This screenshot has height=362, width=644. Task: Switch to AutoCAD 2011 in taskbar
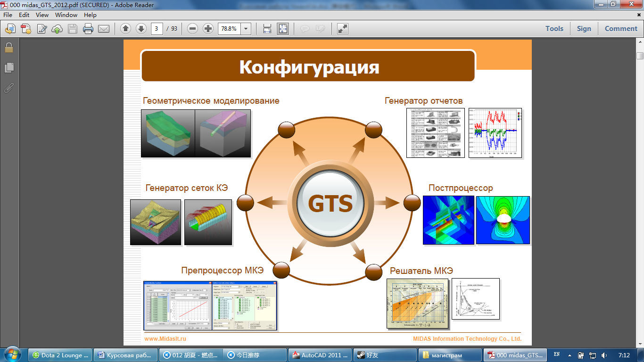click(319, 355)
